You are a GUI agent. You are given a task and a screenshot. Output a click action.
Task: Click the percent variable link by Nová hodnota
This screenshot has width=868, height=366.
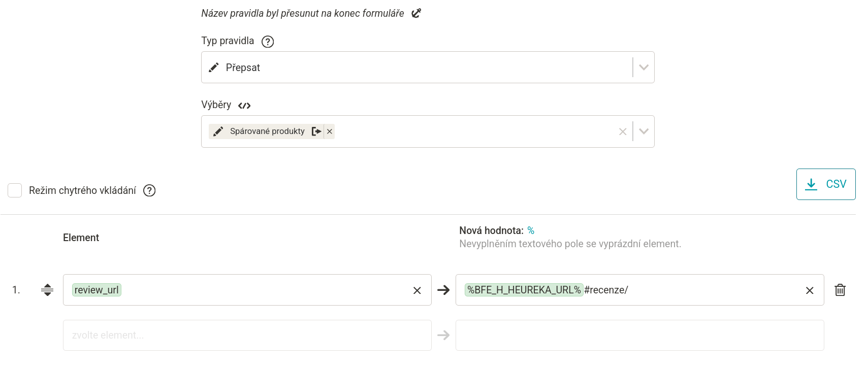(531, 230)
